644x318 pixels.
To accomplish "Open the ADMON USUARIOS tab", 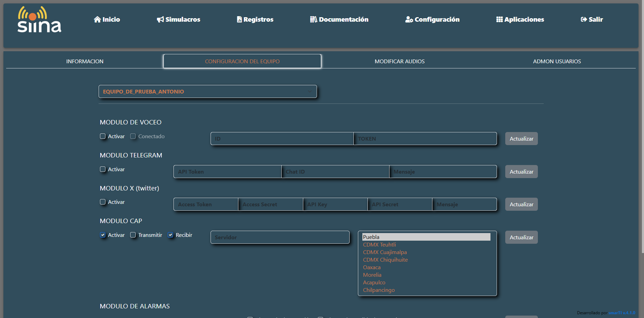I will click(x=557, y=61).
